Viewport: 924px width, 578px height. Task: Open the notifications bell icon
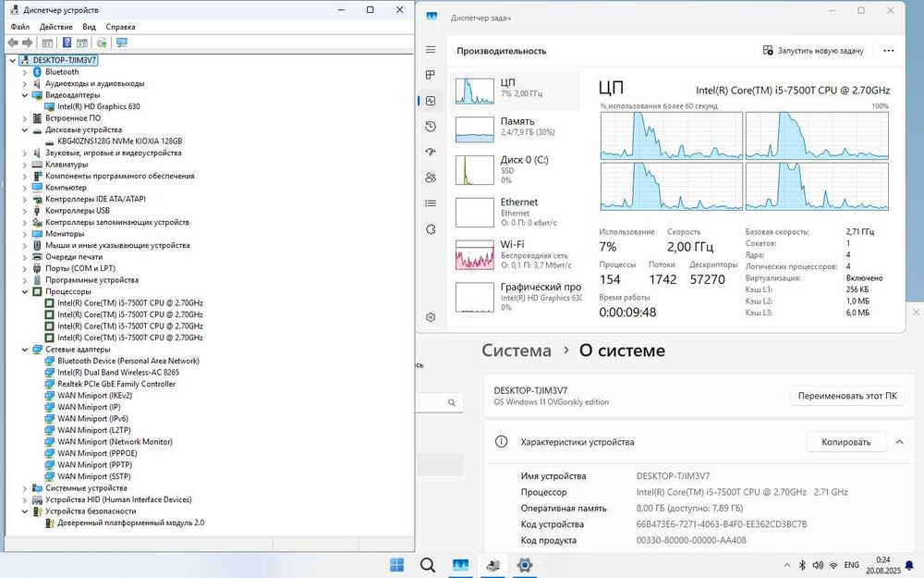pyautogui.click(x=909, y=565)
